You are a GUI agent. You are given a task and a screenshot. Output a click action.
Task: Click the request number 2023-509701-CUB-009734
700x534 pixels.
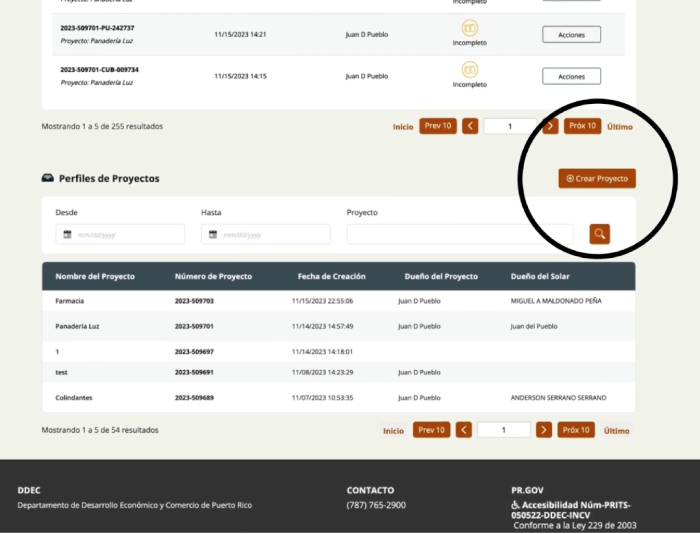tap(100, 70)
